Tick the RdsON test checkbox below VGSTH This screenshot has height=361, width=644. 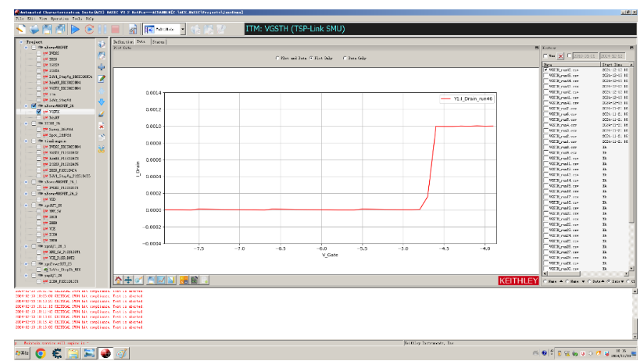click(38, 117)
